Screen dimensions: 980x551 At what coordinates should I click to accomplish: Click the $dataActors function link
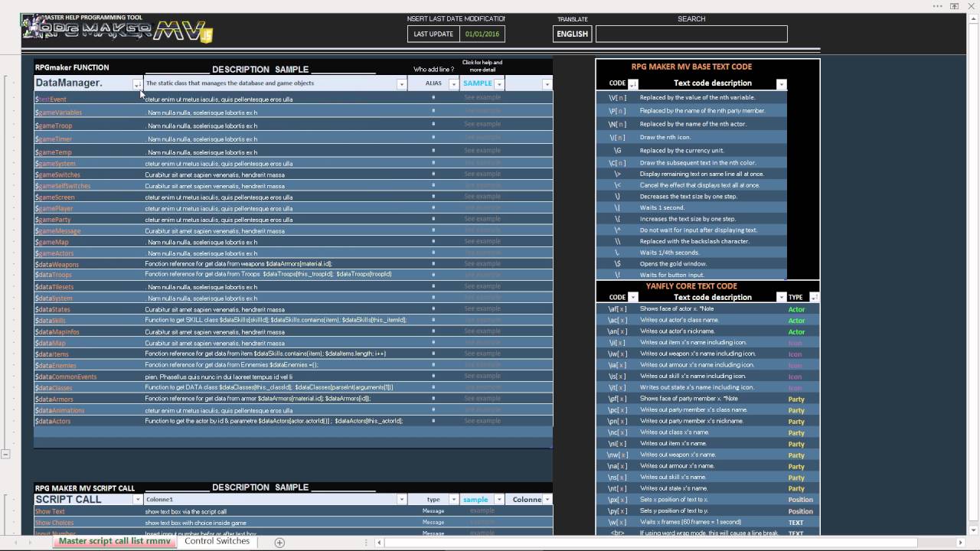53,422
